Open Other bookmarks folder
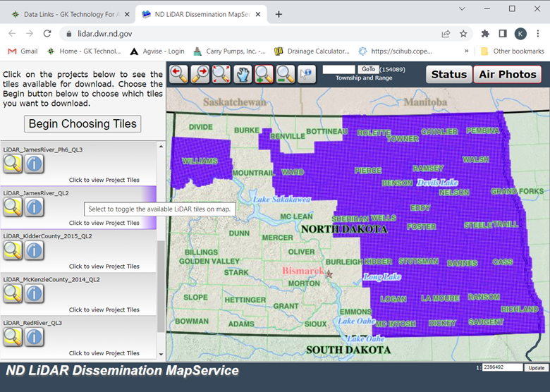This screenshot has width=550, height=392. (x=513, y=51)
